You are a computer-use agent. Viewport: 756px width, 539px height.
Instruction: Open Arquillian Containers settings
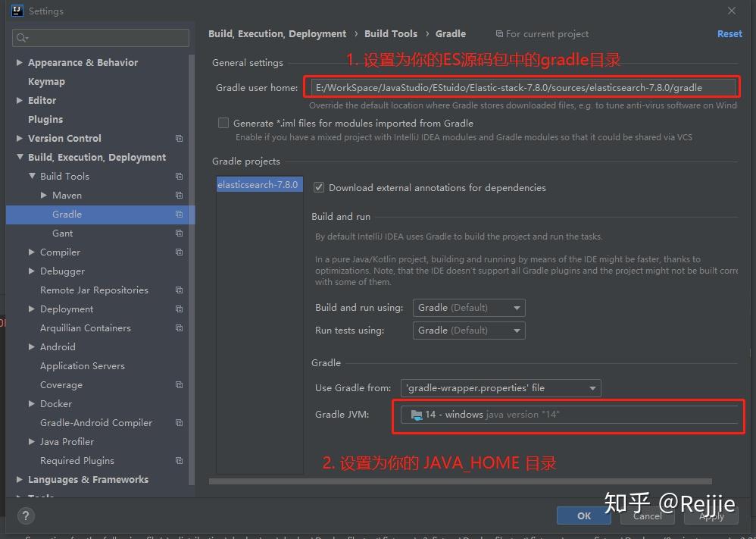click(86, 328)
